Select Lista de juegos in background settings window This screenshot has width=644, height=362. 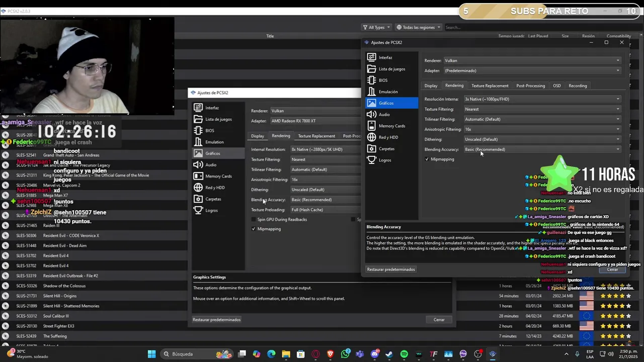[218, 119]
